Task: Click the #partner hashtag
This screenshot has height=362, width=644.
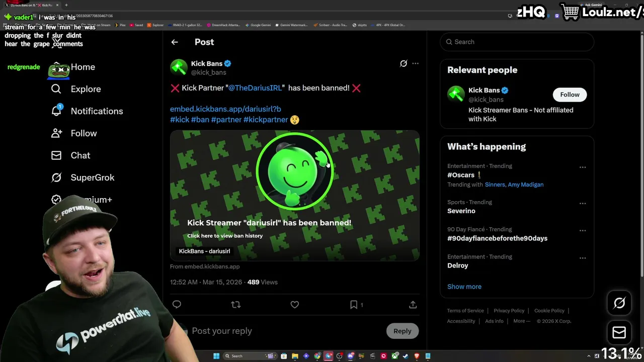Action: (x=226, y=120)
